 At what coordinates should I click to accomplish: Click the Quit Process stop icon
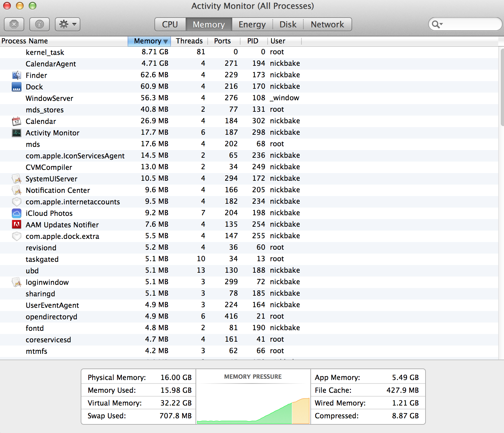pos(14,24)
